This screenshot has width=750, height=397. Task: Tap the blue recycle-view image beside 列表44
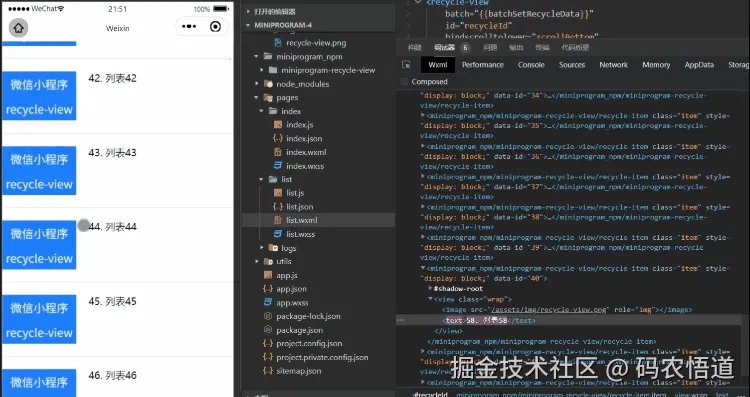39,245
